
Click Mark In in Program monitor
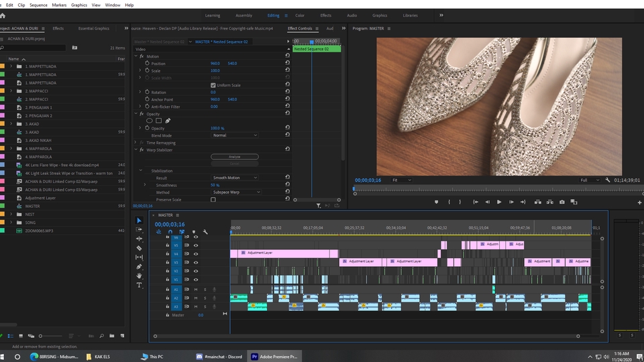tap(449, 202)
